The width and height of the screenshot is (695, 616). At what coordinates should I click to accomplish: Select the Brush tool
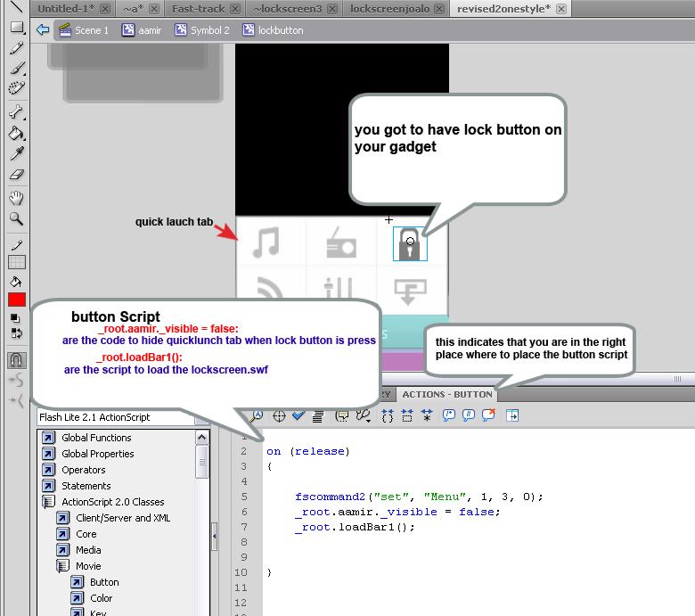click(17, 68)
